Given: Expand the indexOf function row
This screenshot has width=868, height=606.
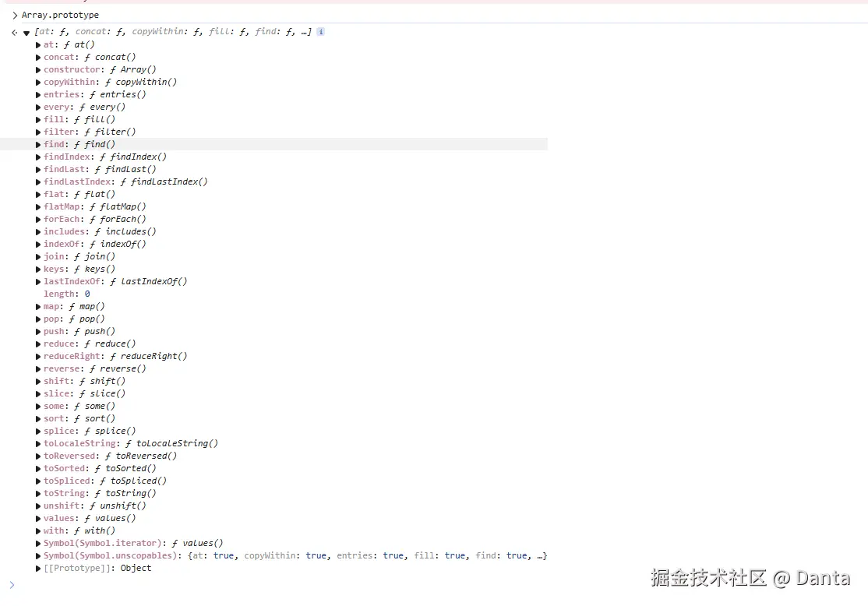Looking at the screenshot, I should point(38,244).
